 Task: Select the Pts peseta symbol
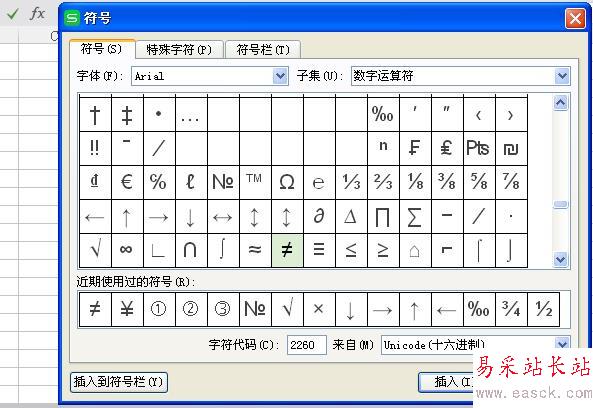pyautogui.click(x=479, y=148)
